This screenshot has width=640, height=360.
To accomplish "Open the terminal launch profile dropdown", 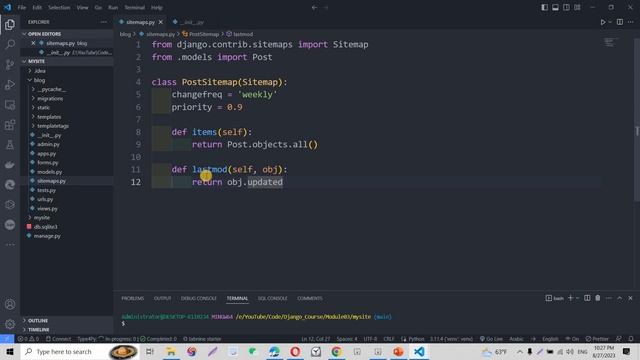I will pos(577,298).
